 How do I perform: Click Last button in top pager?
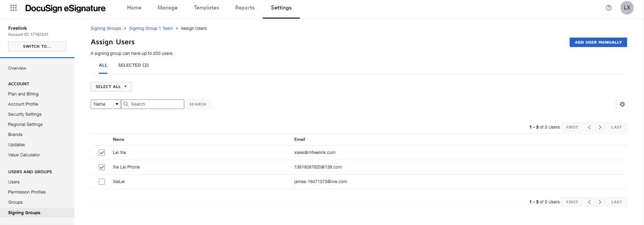617,127
